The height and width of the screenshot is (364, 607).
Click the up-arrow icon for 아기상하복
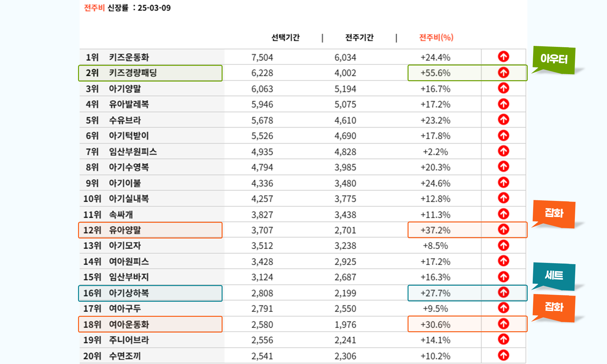coord(503,292)
